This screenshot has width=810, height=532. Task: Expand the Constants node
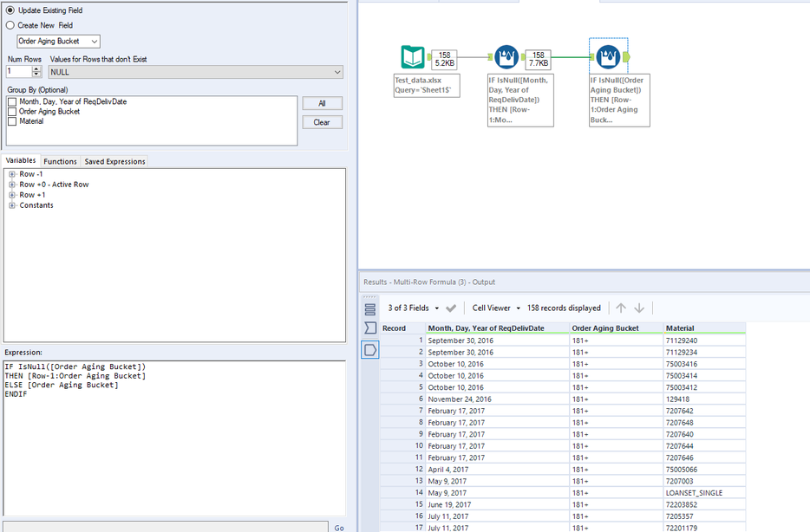tap(12, 205)
